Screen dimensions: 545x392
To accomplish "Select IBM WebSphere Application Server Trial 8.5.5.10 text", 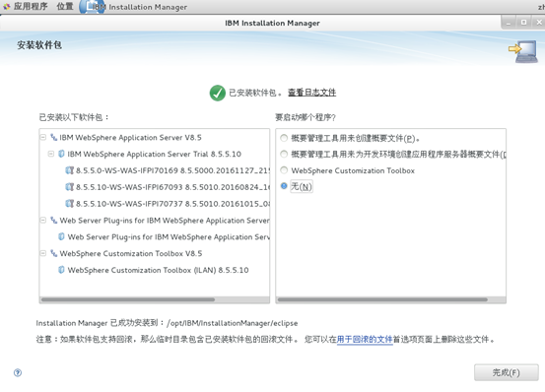I will pos(155,155).
